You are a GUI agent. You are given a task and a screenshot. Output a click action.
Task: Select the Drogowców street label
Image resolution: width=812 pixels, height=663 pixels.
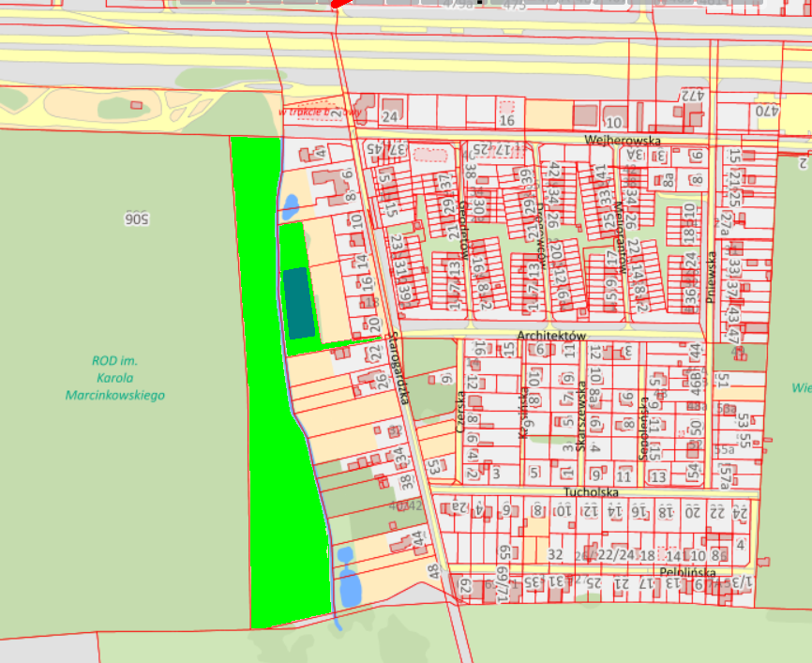click(x=541, y=235)
